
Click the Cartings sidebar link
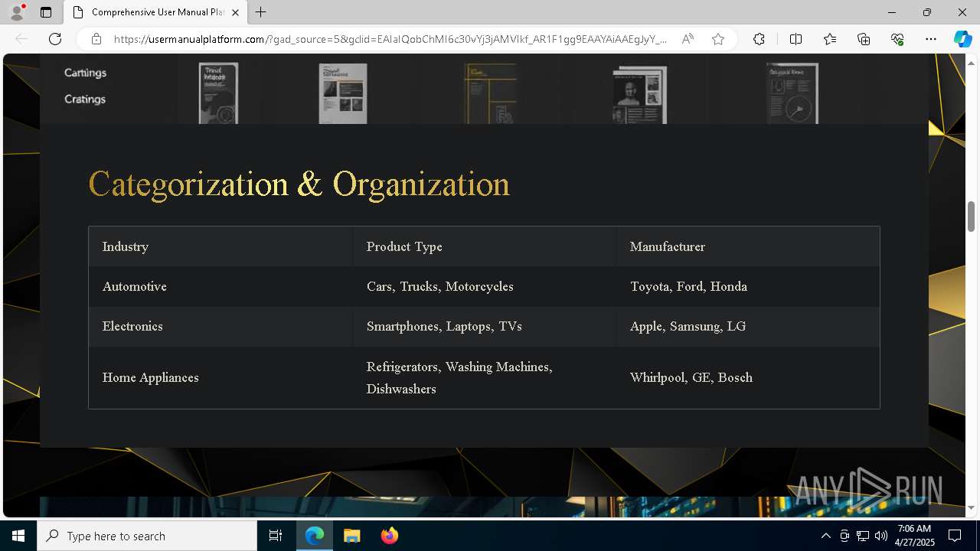coord(85,73)
